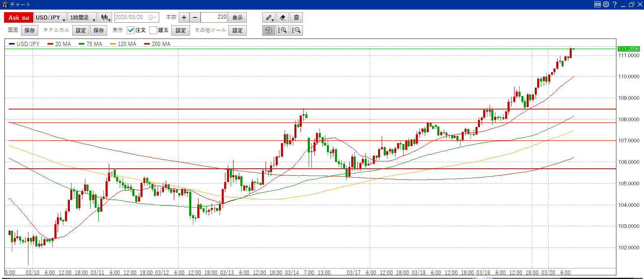Click the 03/20 date axis label
This screenshot has height=279, width=644.
point(548,273)
